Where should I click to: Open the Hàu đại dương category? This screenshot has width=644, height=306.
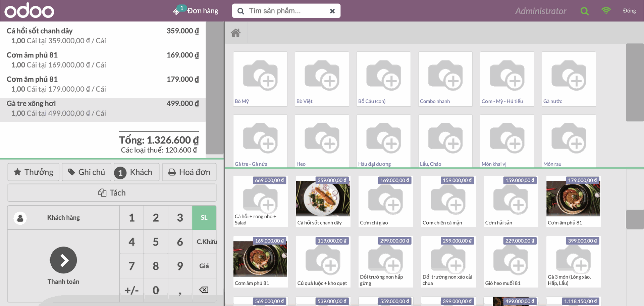point(384,141)
